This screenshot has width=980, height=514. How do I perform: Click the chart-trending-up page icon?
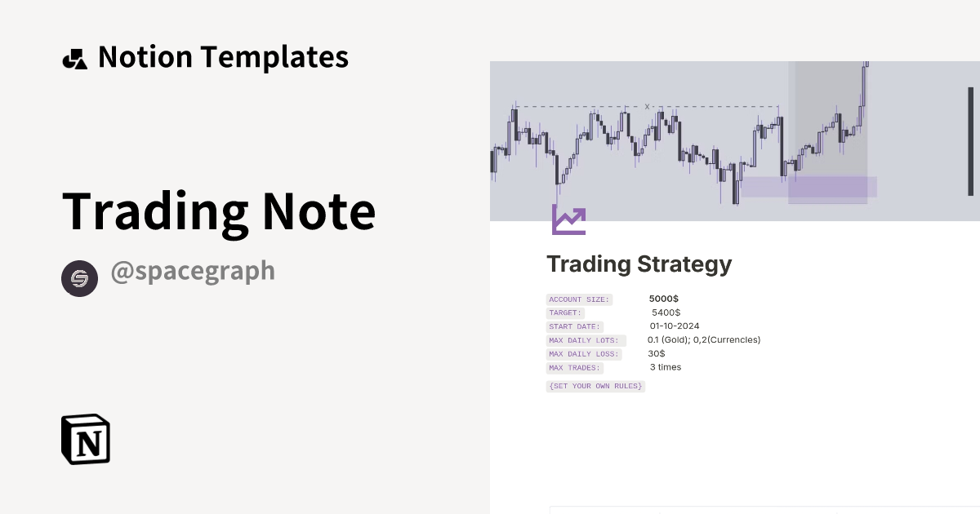point(568,219)
